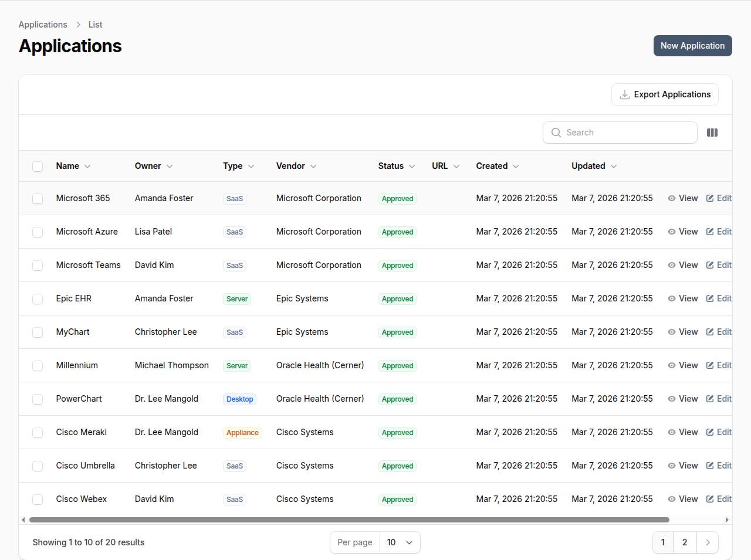Click the left arrow of the horizontal scrollbar
The width and height of the screenshot is (751, 560).
23,520
